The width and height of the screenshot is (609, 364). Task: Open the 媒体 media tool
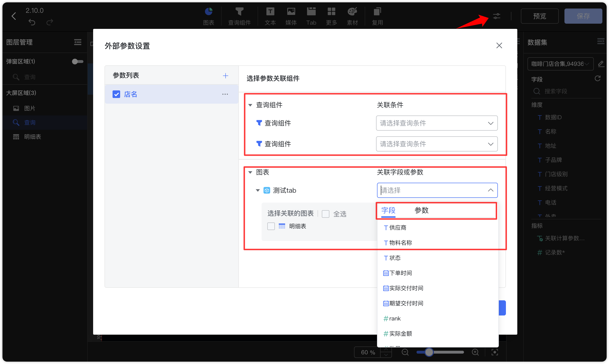pos(291,15)
